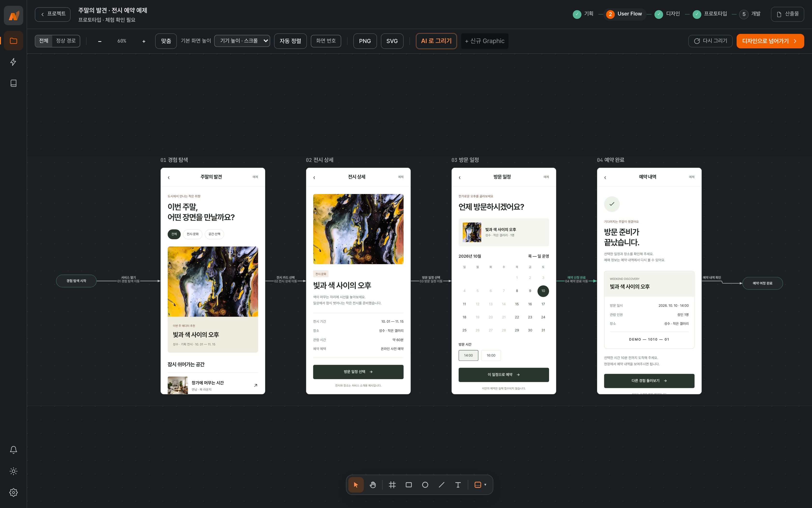Open the 기획 step

(x=583, y=14)
